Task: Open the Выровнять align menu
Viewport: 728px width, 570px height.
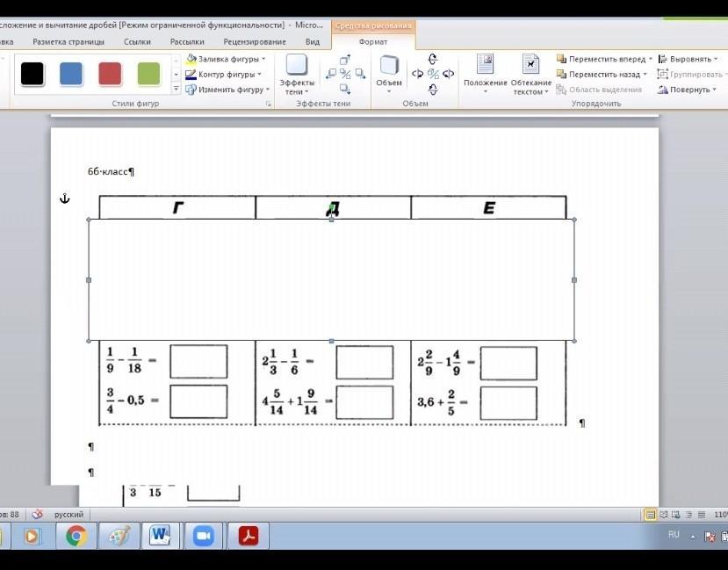Action: pos(688,59)
